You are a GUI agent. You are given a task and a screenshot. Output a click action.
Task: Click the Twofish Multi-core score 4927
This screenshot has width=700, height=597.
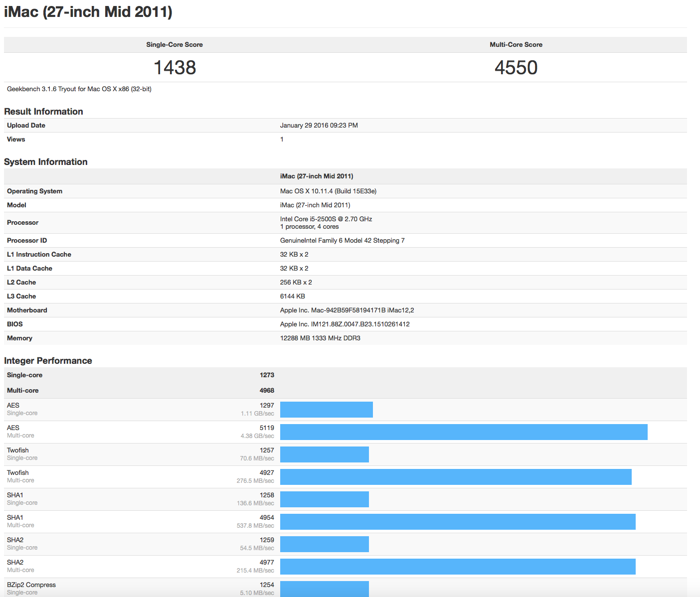point(267,473)
